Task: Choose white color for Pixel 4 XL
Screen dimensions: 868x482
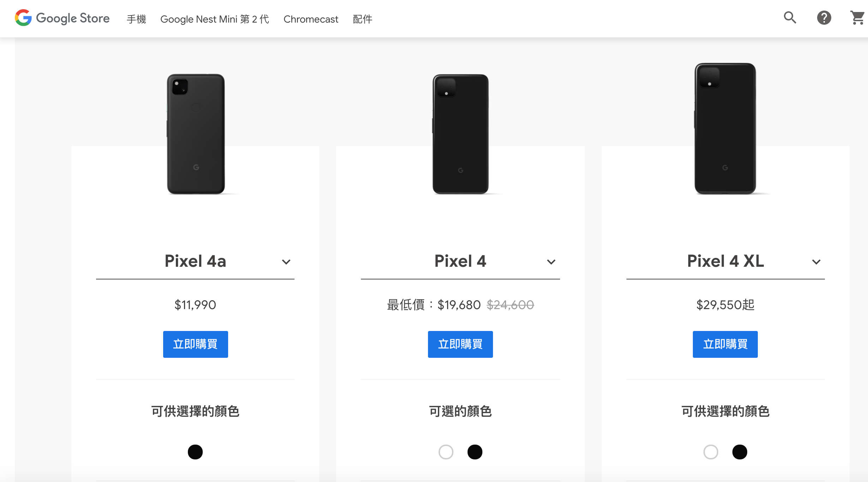Action: click(711, 452)
